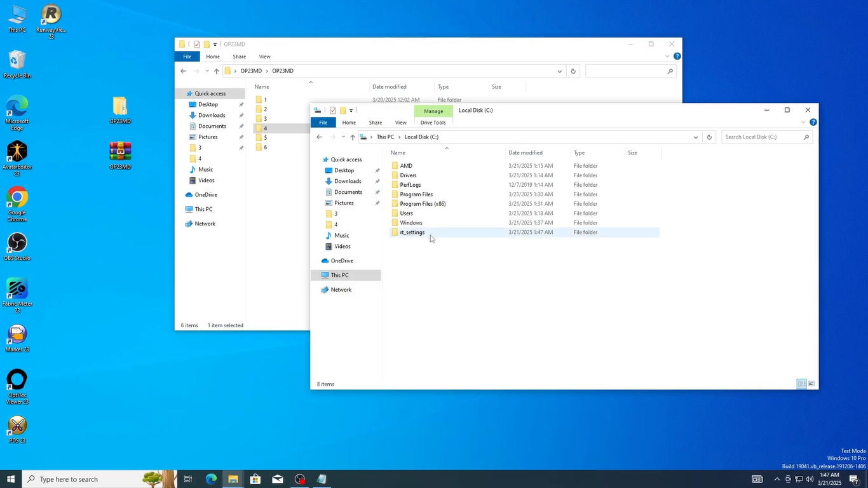Open recent locations dropdown in Local Disk
Image resolution: width=868 pixels, height=488 pixels.
tap(343, 137)
